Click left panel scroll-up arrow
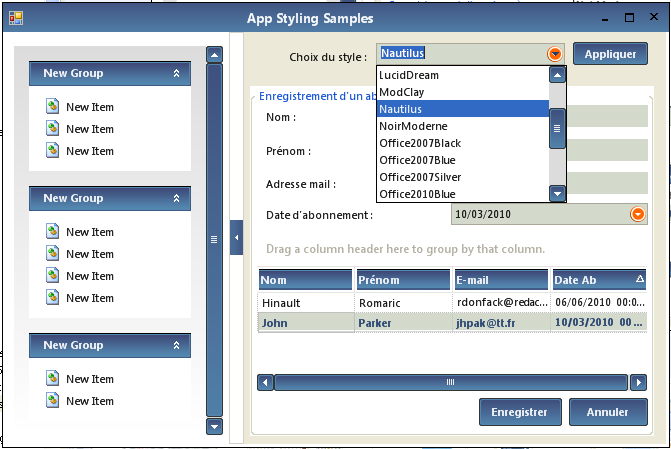 (213, 55)
